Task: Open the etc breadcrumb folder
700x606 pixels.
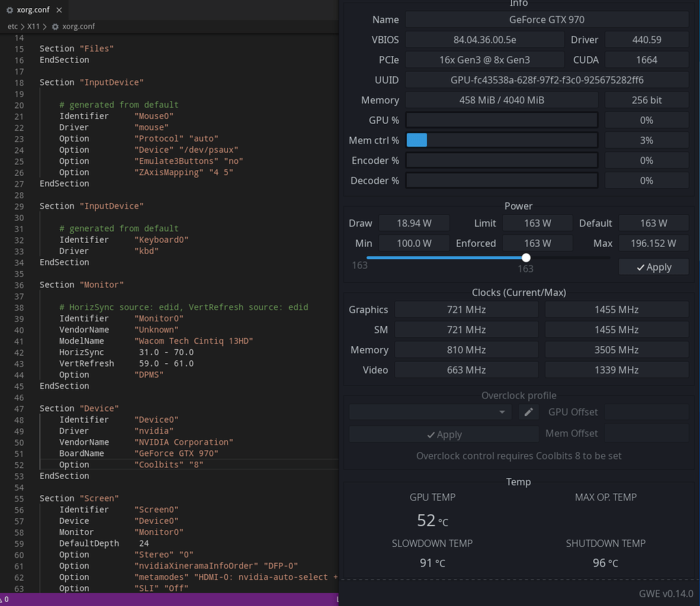Action: (12, 27)
